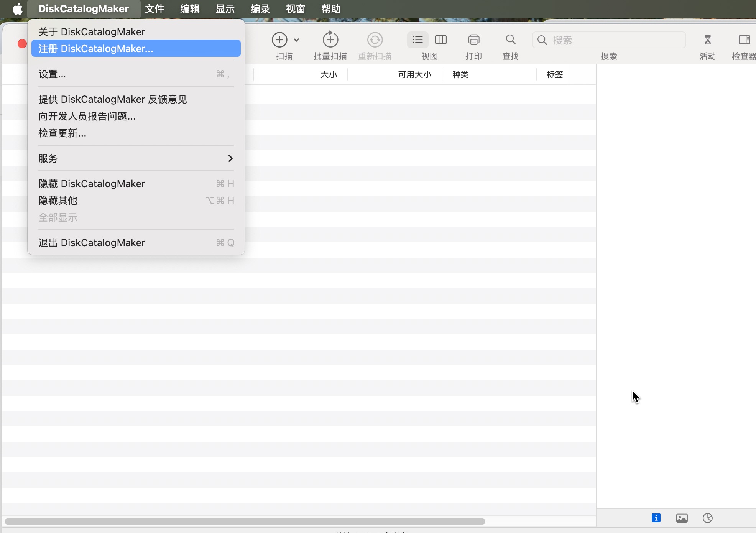
Task: Toggle the Inspector (检查器) sidebar icon
Action: [744, 39]
